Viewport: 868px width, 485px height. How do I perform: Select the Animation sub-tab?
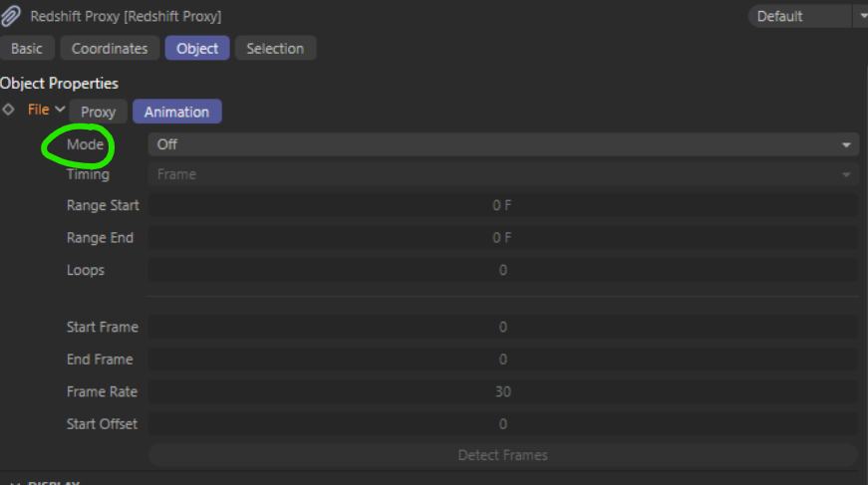pos(177,112)
